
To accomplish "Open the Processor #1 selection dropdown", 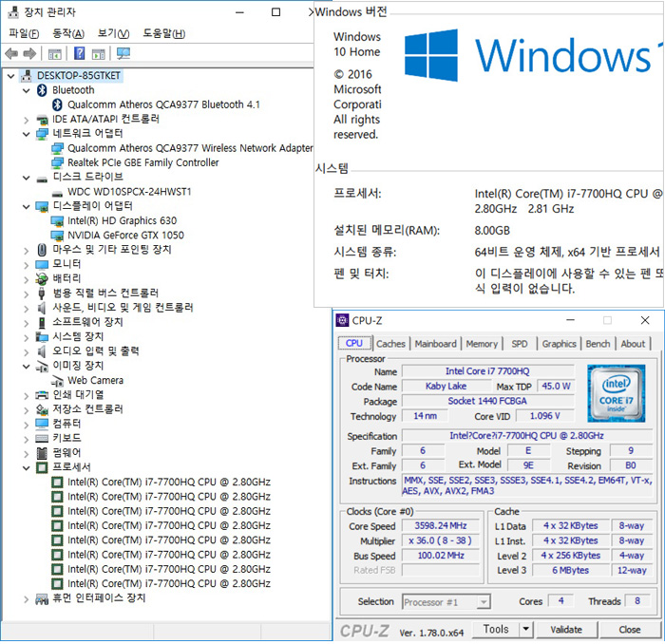I will [x=483, y=602].
